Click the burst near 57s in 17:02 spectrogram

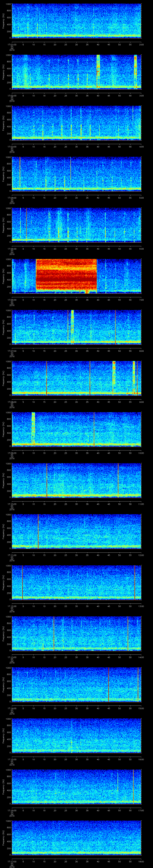[135, 71]
